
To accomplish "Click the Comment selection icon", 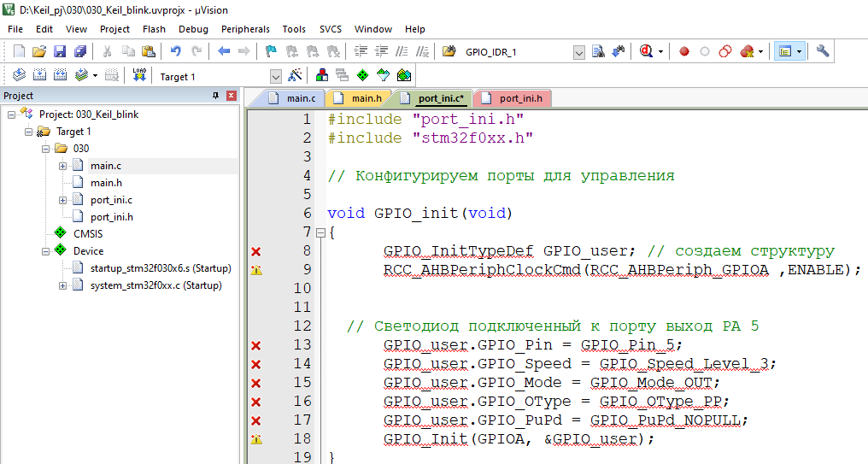I will pyautogui.click(x=402, y=51).
